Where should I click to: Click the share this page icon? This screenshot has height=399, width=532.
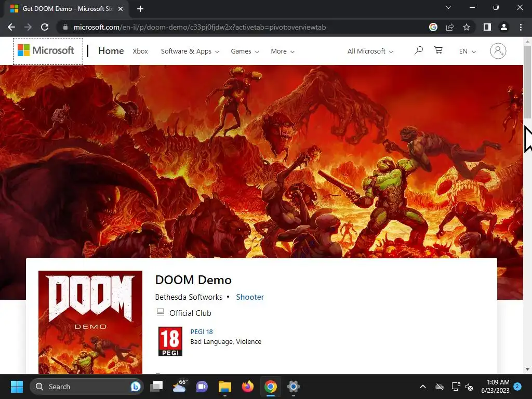point(450,27)
